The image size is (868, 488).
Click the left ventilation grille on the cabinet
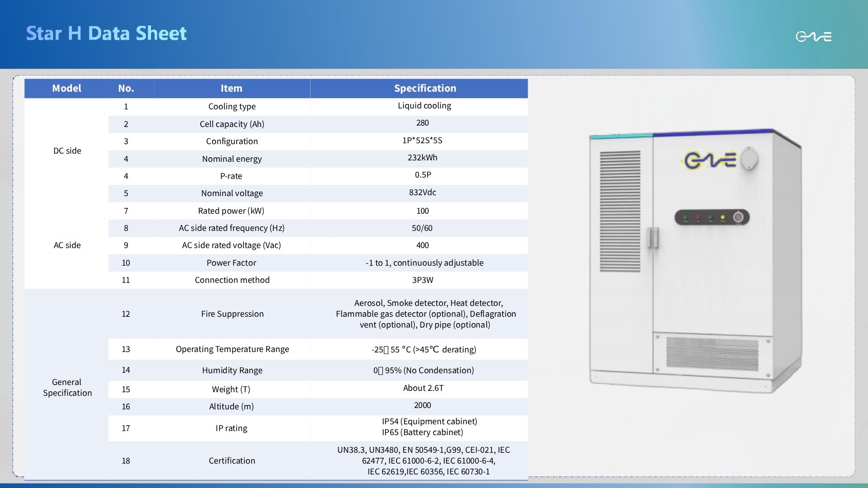click(620, 211)
